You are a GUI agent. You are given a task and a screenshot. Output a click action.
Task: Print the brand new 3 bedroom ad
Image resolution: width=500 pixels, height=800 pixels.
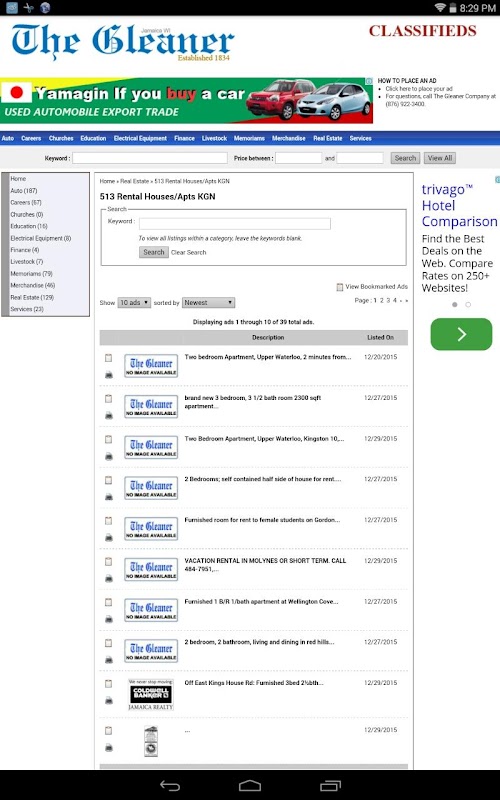click(x=109, y=416)
